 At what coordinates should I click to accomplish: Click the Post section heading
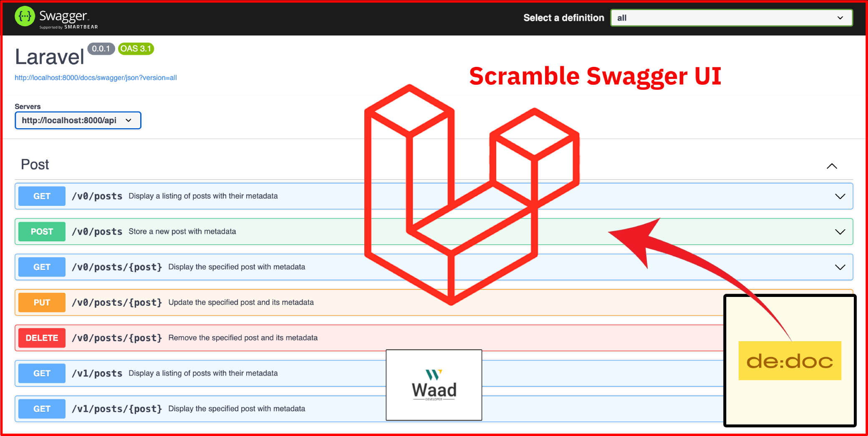35,165
